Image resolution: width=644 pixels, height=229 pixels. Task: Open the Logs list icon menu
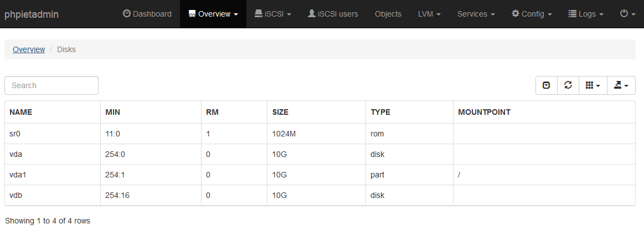tap(586, 14)
